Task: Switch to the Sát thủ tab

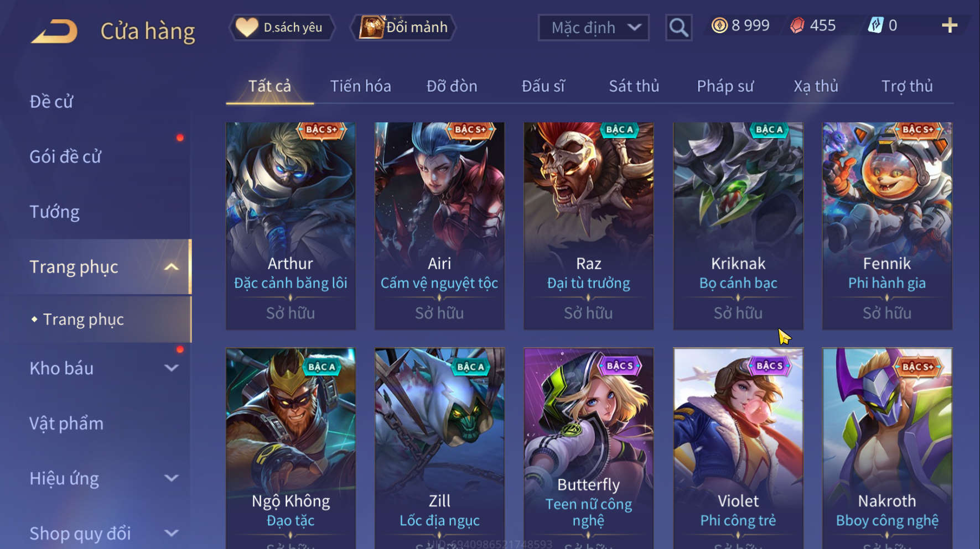Action: (634, 86)
